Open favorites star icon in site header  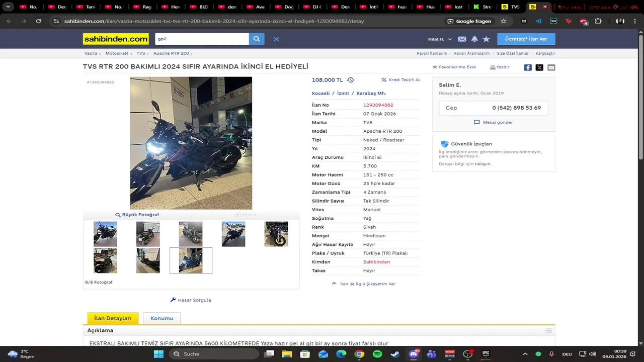coord(486,39)
